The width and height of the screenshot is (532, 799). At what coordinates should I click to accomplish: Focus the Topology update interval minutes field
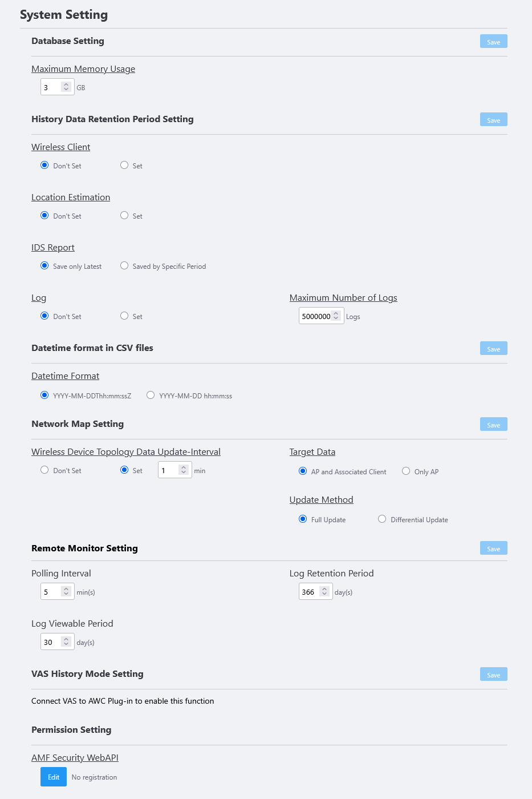(174, 470)
